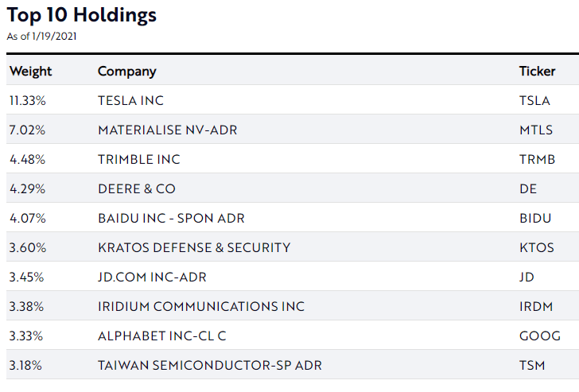Open BAIDU INC - SPON ADR

point(171,218)
